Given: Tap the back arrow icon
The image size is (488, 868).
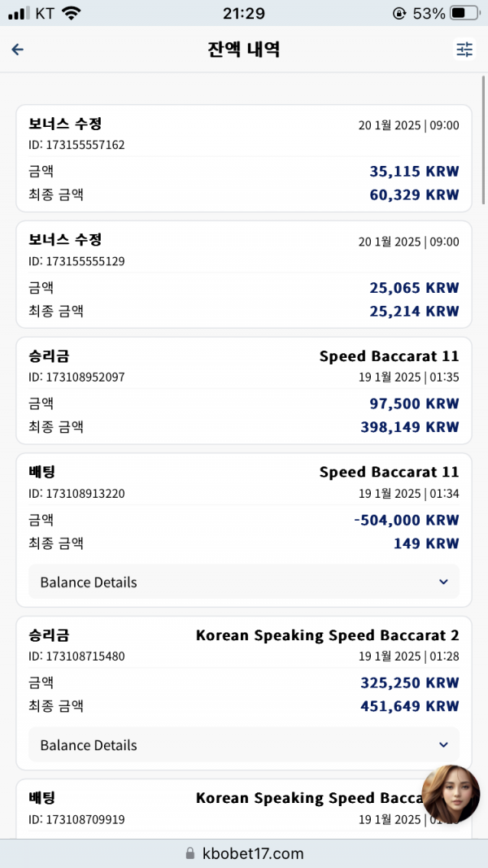Looking at the screenshot, I should [18, 50].
